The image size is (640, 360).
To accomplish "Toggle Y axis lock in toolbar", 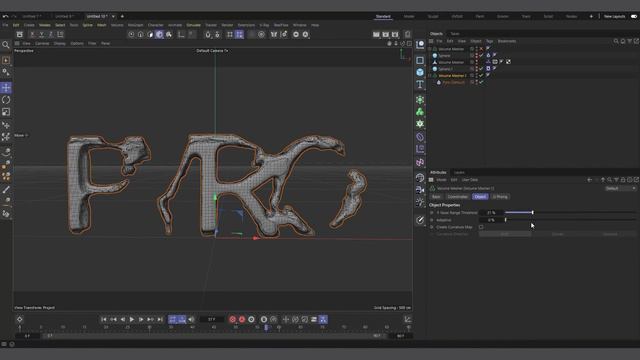I will tap(42, 35).
